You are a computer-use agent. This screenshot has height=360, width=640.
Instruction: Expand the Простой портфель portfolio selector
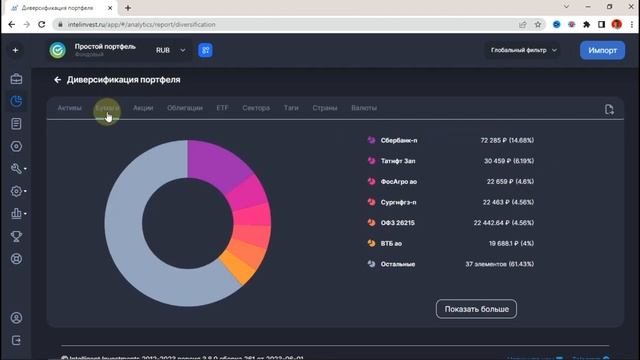105,50
